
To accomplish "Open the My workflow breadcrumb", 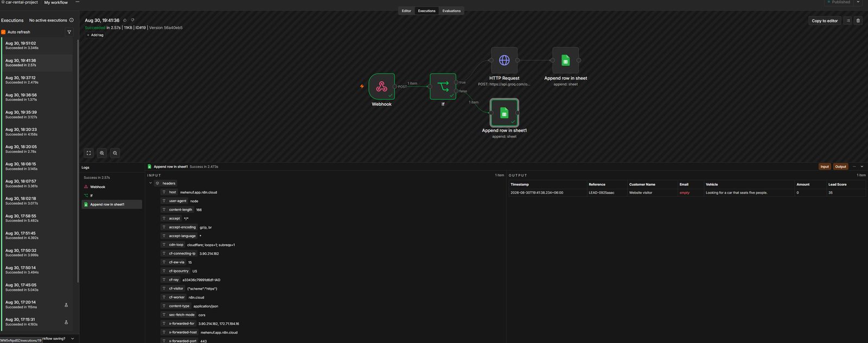I will [56, 3].
